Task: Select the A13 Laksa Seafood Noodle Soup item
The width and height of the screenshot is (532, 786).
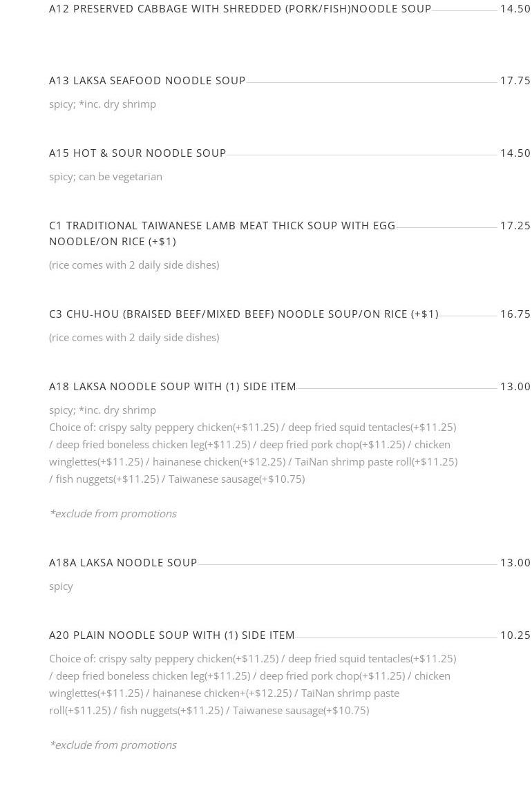Action: [147, 81]
